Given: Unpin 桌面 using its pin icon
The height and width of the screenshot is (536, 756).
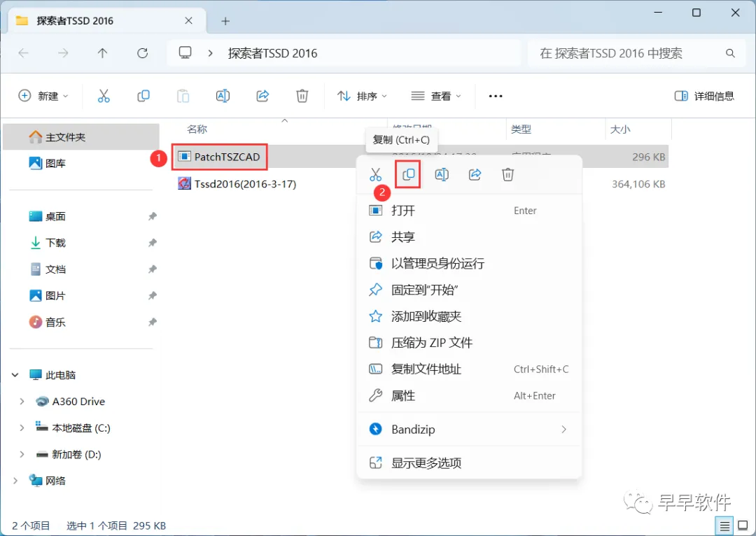Looking at the screenshot, I should click(x=153, y=216).
